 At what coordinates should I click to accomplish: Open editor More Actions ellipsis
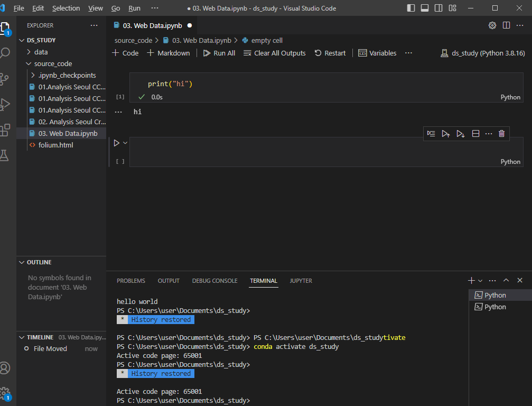click(x=520, y=25)
